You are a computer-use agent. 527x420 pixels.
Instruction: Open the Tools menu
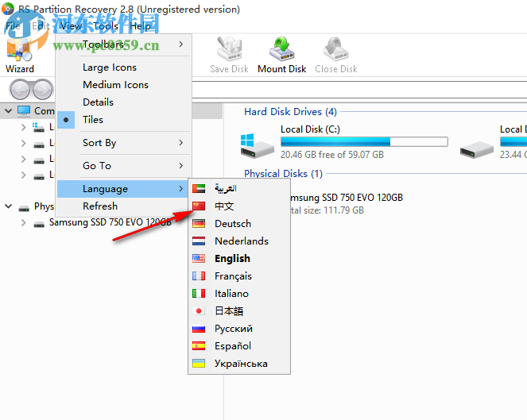106,26
